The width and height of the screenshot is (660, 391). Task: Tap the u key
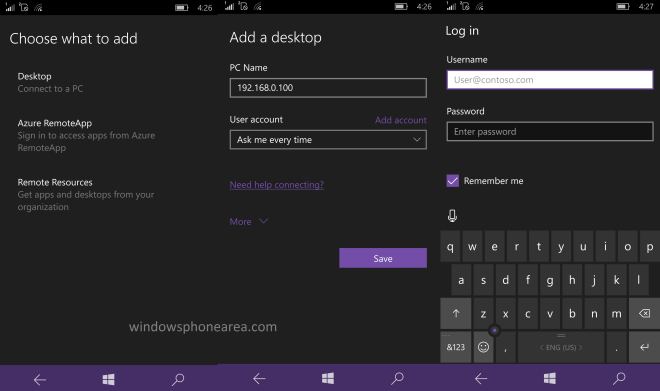583,247
